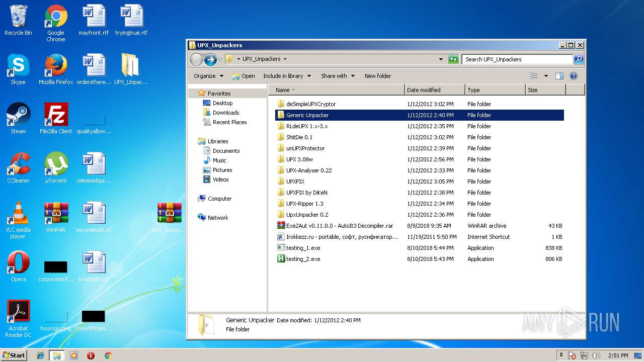
Task: Expand the Include in library dropdown
Action: (x=287, y=76)
